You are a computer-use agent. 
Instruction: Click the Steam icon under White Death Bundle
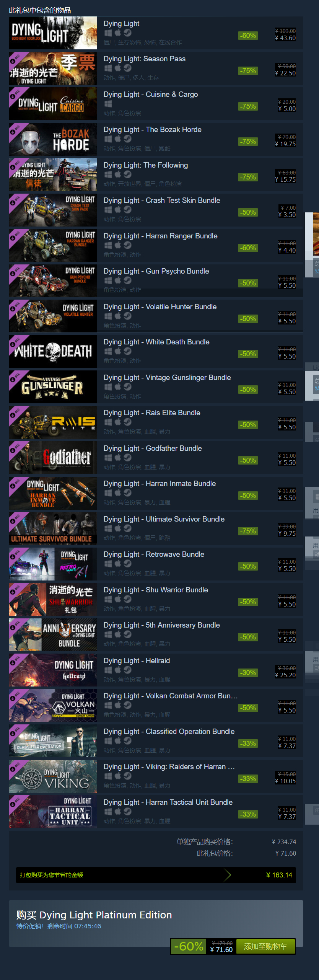127,351
